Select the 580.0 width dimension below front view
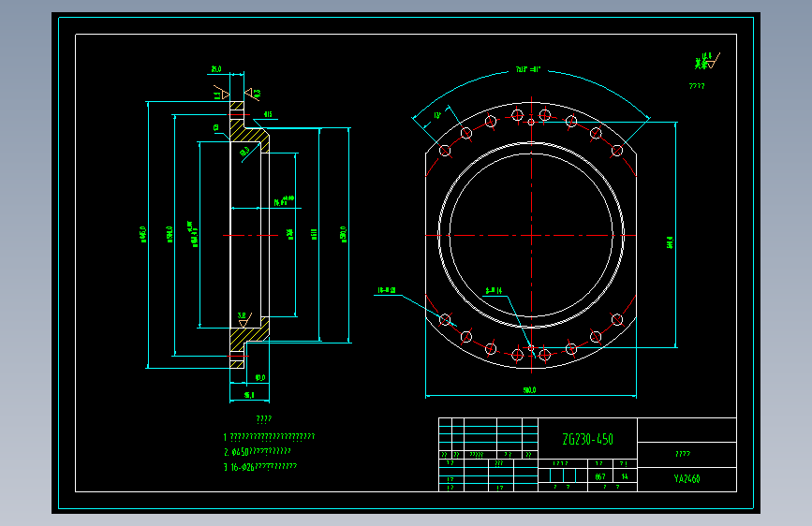The image size is (812, 526). (529, 390)
